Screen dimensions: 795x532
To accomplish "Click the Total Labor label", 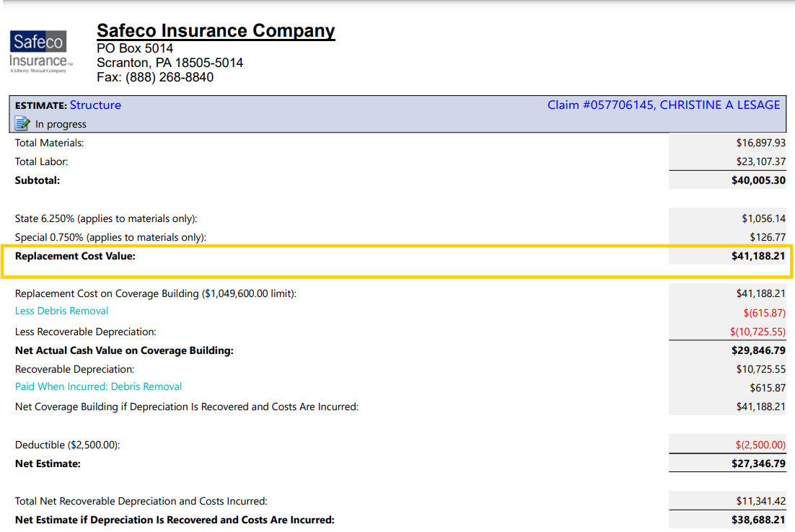I will pos(42,161).
